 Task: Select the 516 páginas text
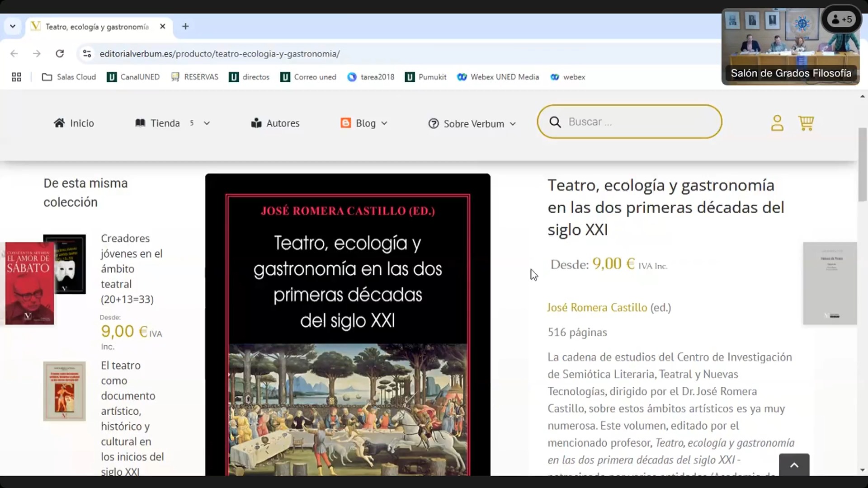pos(577,332)
